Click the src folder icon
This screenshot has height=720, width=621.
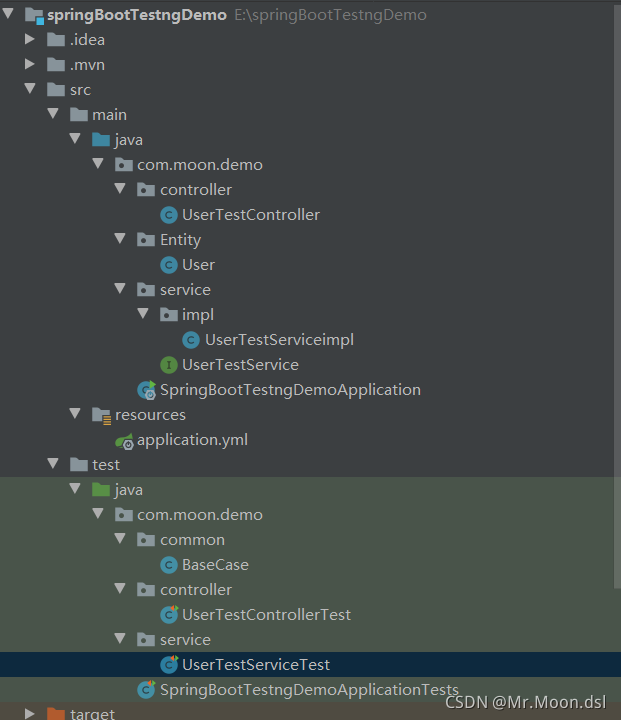pyautogui.click(x=56, y=89)
